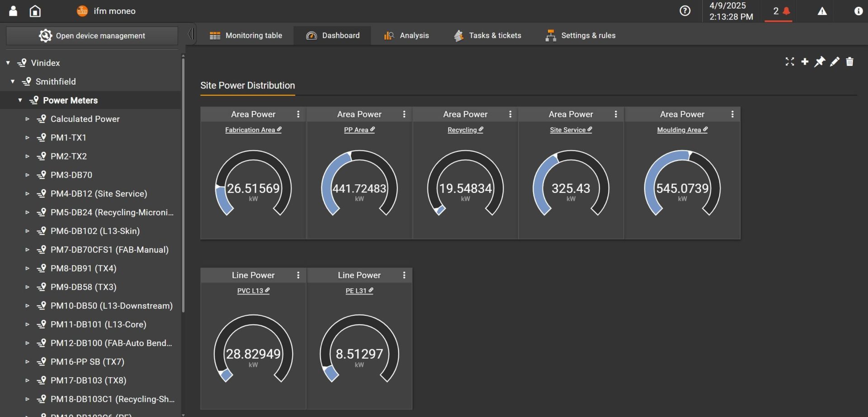Expand the PM1-TX1 tree node
868x417 pixels.
(27, 137)
